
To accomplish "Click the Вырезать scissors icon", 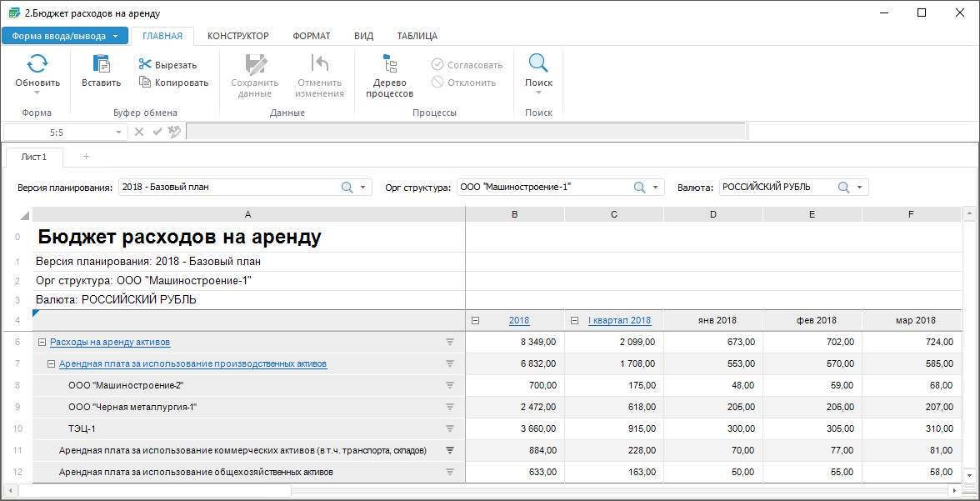I will click(145, 65).
